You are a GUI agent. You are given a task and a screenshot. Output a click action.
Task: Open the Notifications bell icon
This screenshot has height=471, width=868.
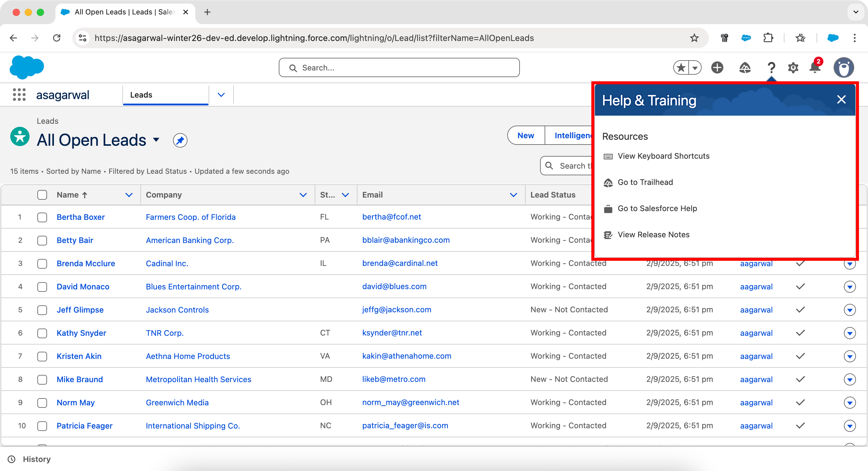pyautogui.click(x=815, y=67)
